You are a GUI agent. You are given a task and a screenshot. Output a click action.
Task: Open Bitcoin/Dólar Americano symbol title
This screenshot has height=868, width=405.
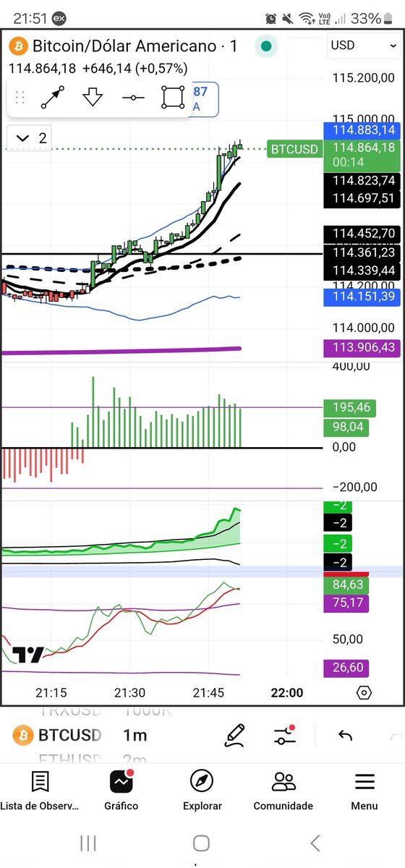pos(135,46)
